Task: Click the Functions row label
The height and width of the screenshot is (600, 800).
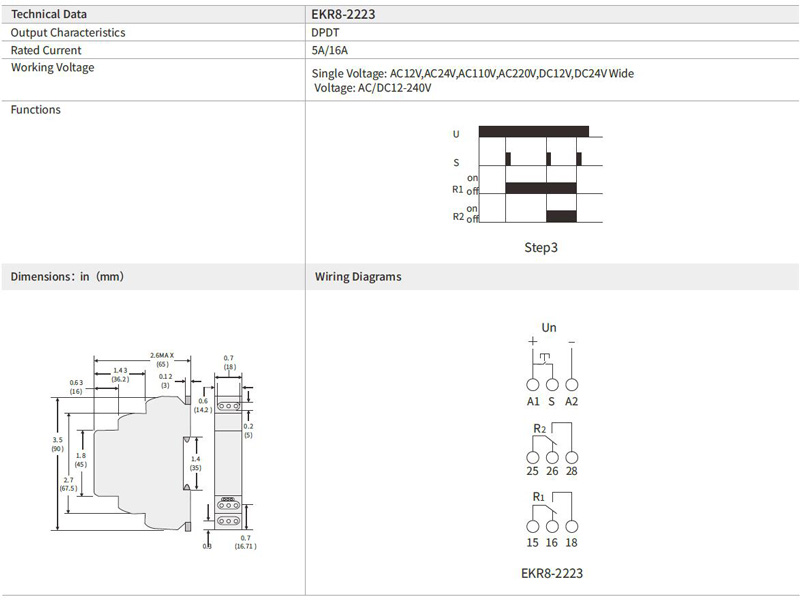Action: coord(35,110)
